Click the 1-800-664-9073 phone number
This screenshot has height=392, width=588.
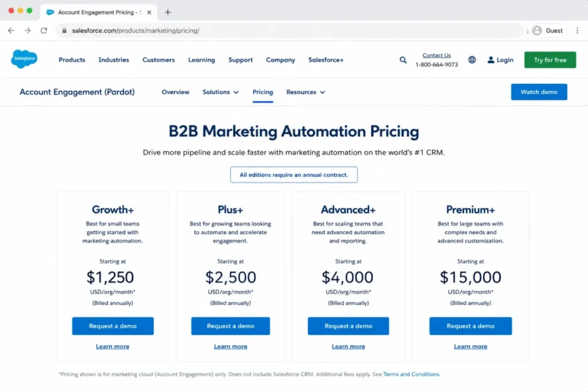(436, 64)
